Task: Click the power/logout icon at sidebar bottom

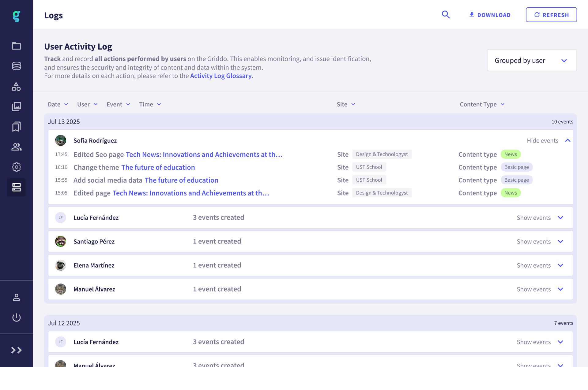Action: (x=17, y=318)
